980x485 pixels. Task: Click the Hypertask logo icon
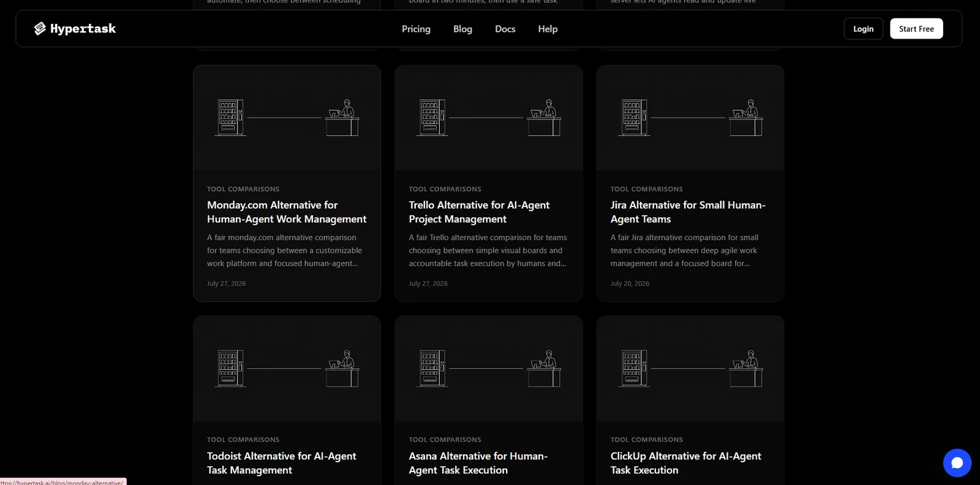pyautogui.click(x=40, y=29)
